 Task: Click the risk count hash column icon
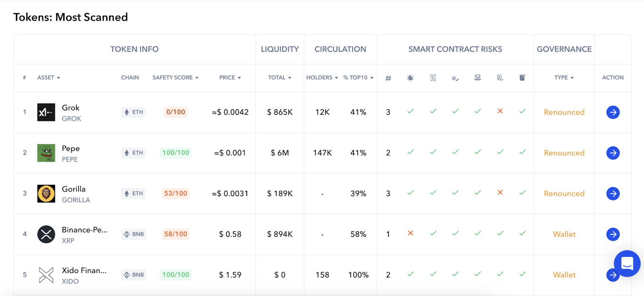(388, 78)
